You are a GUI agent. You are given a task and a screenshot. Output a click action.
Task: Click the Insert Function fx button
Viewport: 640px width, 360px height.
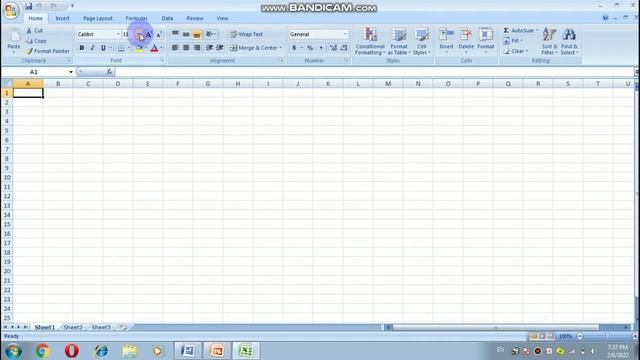coord(109,72)
